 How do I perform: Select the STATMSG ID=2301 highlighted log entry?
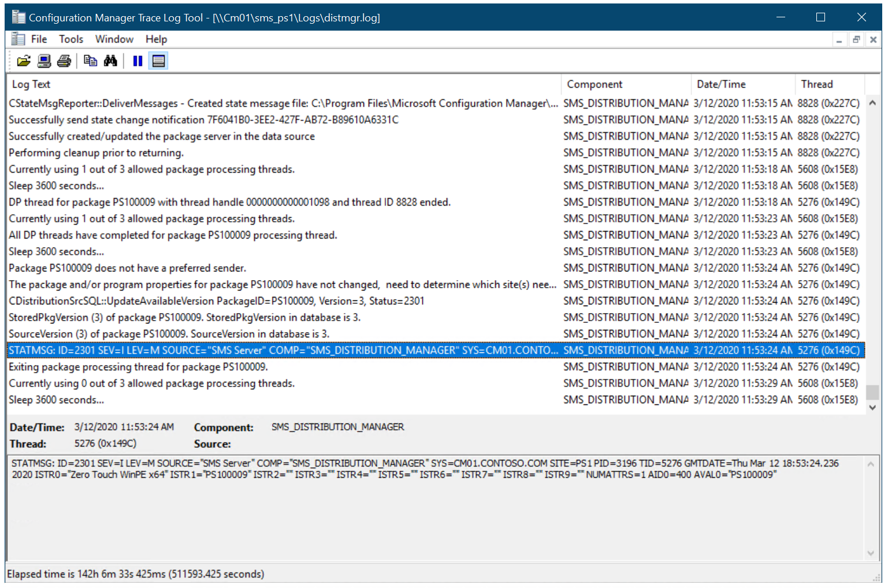[283, 350]
